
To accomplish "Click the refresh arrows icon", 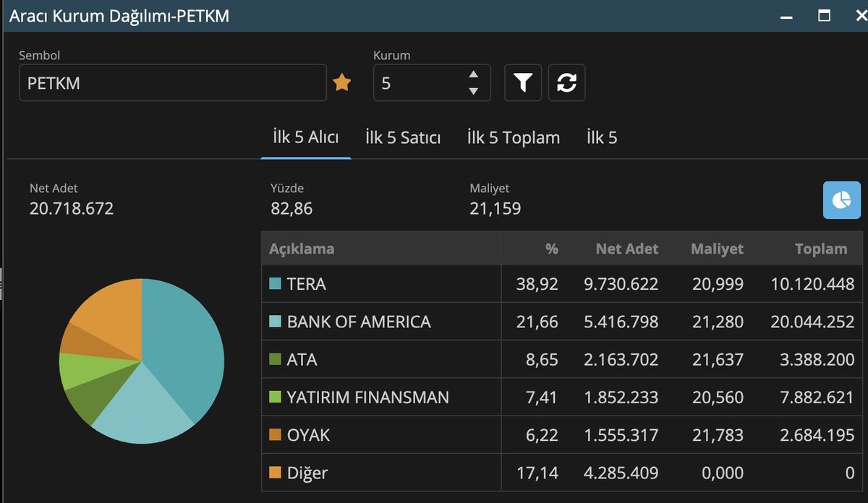I will coord(566,83).
